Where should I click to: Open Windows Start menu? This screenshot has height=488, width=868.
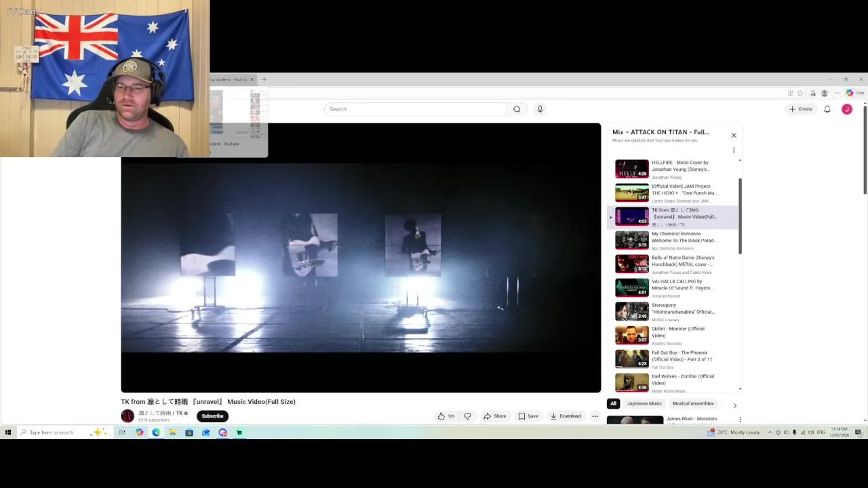coord(8,432)
